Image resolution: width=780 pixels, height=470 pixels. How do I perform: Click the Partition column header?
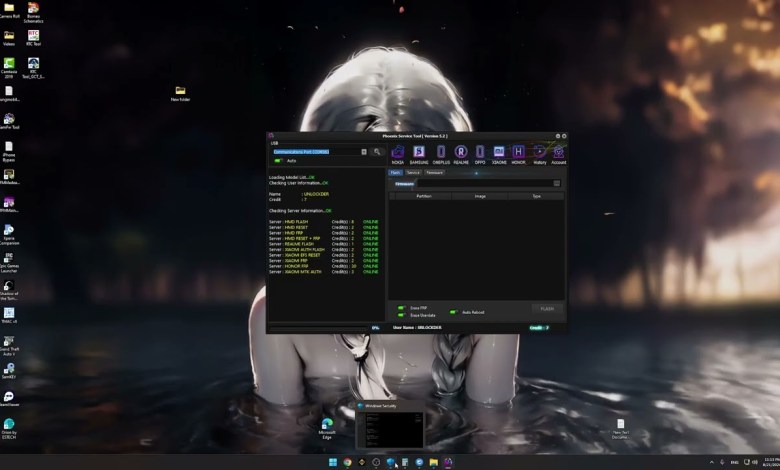[x=423, y=196]
